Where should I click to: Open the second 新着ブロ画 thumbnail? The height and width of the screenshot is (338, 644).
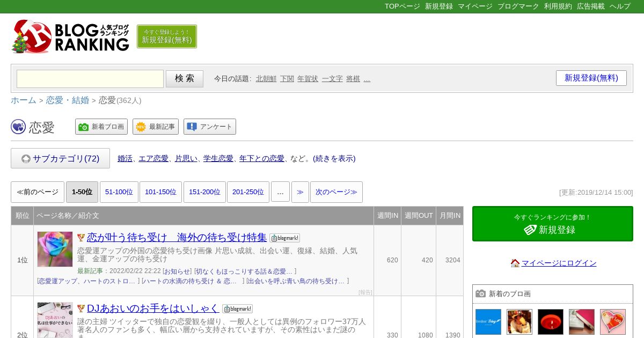519,322
